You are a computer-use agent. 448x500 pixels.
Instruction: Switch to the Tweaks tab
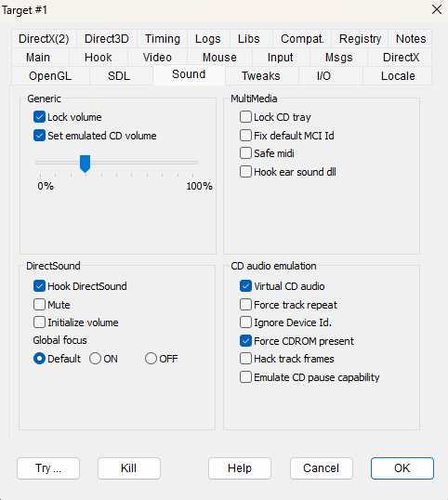[x=261, y=76]
